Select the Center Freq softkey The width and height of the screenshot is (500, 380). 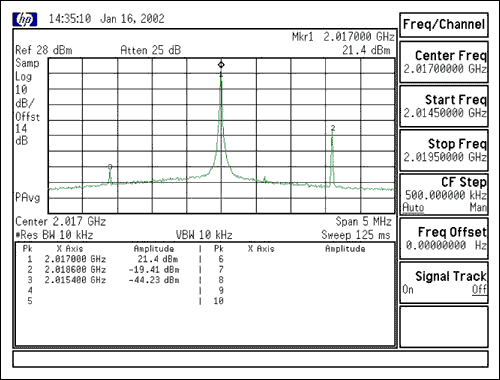click(x=444, y=62)
